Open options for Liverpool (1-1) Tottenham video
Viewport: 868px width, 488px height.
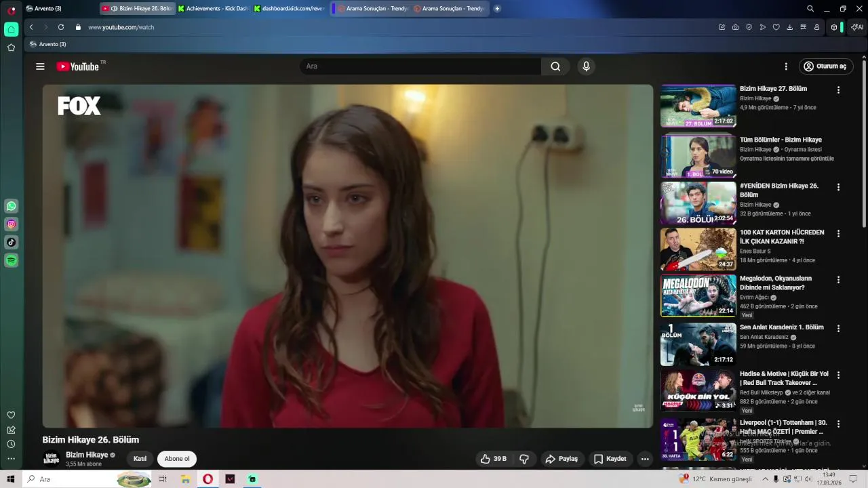(838, 424)
